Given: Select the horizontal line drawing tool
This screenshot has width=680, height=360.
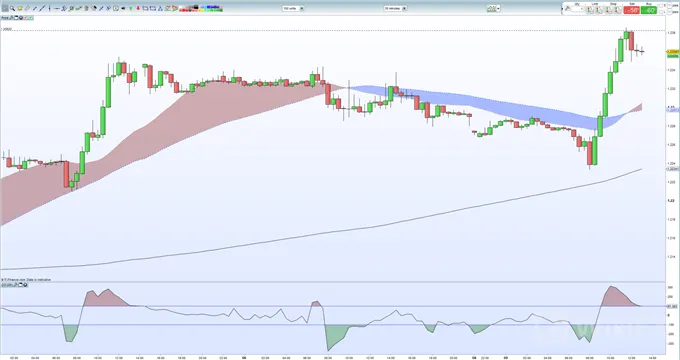Looking at the screenshot, I should pyautogui.click(x=57, y=8).
